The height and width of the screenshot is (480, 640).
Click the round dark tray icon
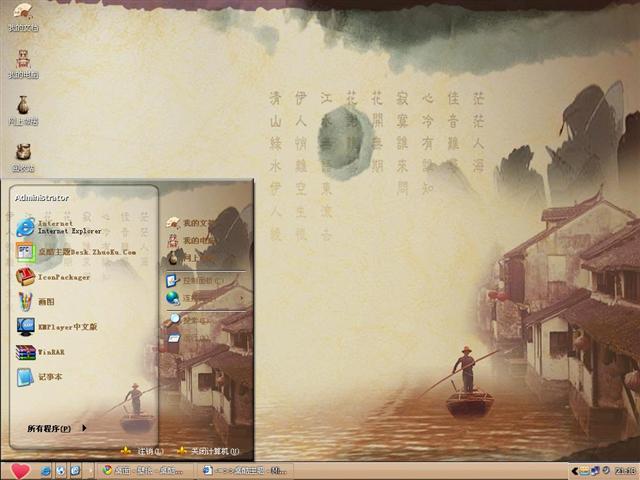click(x=606, y=471)
